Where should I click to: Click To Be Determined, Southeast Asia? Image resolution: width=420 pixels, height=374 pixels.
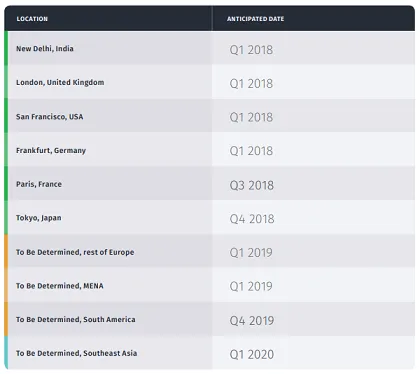pyautogui.click(x=76, y=353)
